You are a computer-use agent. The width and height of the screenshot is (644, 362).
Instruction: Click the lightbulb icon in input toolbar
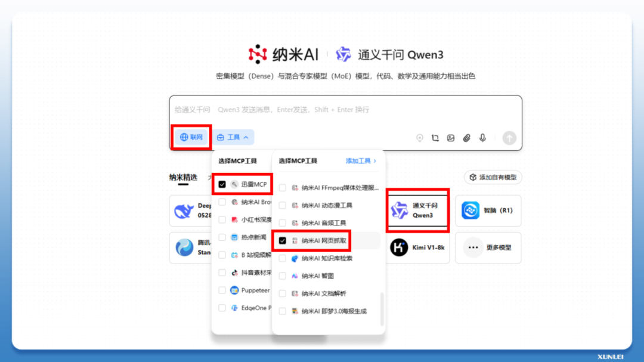point(420,138)
